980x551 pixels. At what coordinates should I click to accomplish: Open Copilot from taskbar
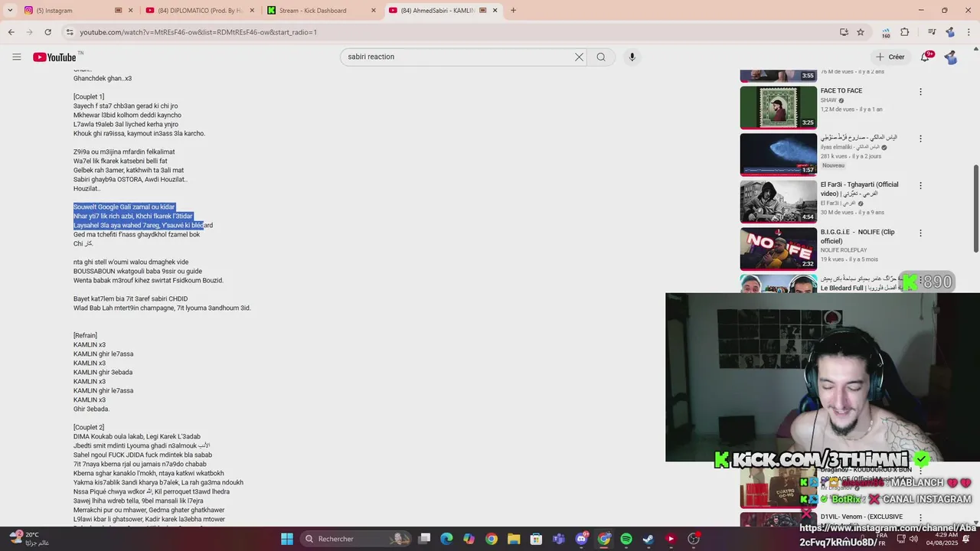pyautogui.click(x=469, y=539)
